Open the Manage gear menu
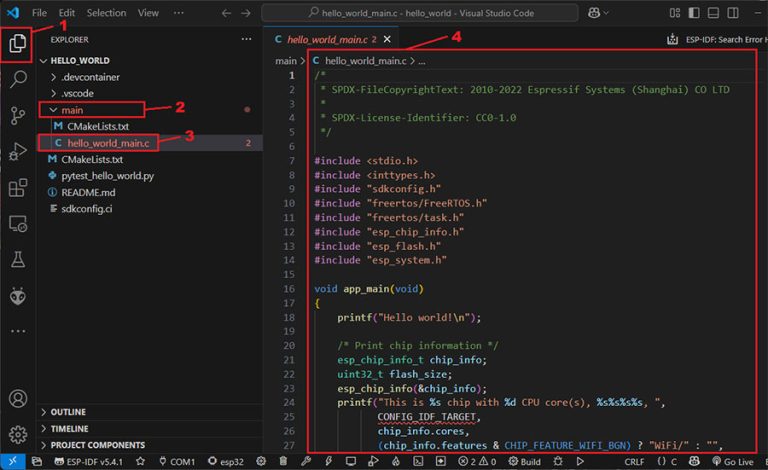The width and height of the screenshot is (768, 470). (x=18, y=434)
